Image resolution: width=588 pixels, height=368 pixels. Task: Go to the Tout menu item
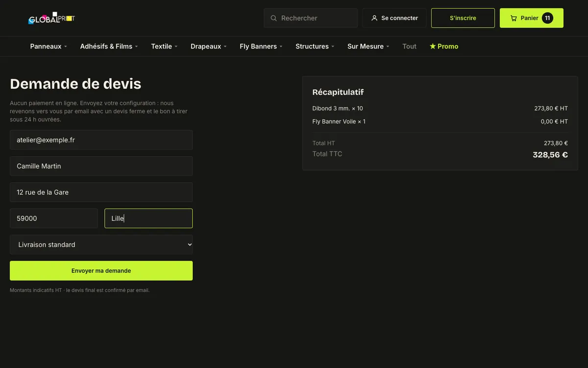(x=409, y=46)
